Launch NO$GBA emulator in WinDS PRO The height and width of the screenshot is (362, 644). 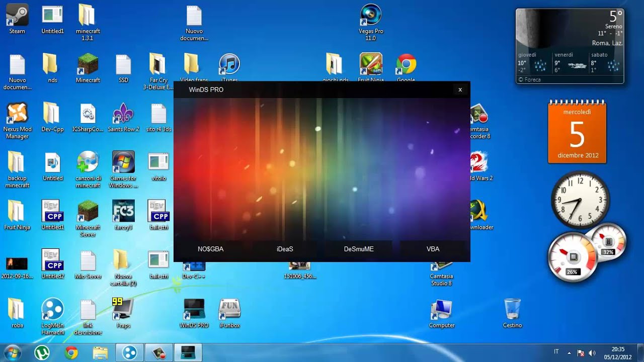pos(211,249)
